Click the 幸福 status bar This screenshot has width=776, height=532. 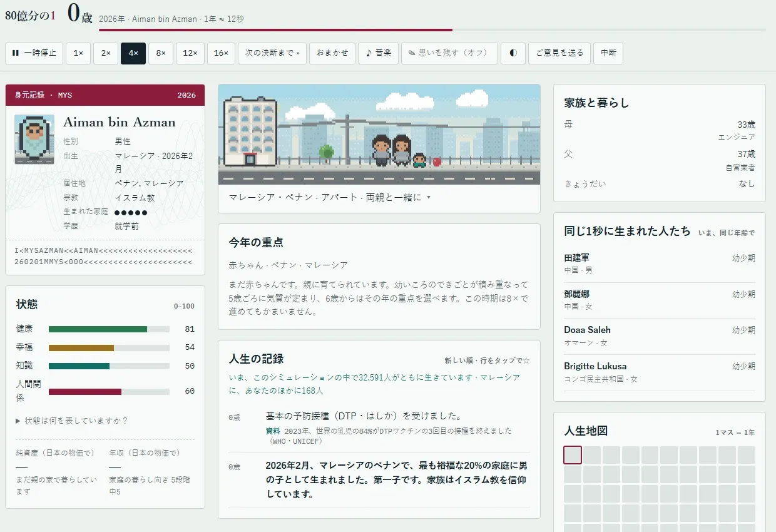pyautogui.click(x=109, y=347)
